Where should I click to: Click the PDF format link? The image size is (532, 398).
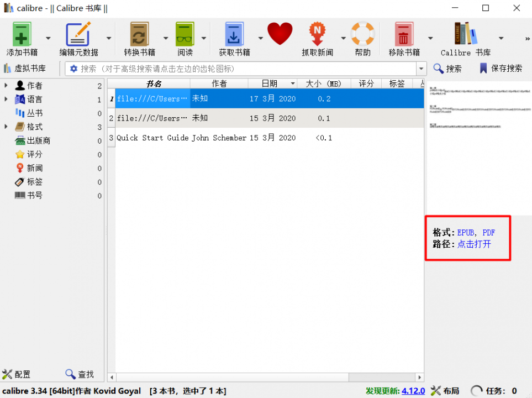click(488, 233)
